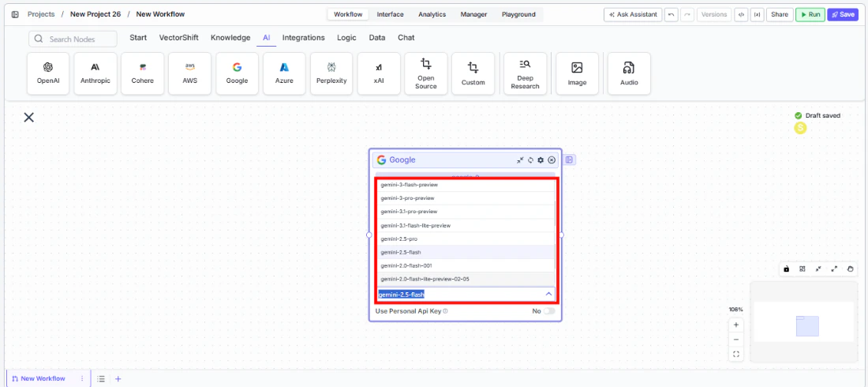Choose gemini-3.1-pro-preview model
This screenshot has width=868, height=387.
point(466,212)
